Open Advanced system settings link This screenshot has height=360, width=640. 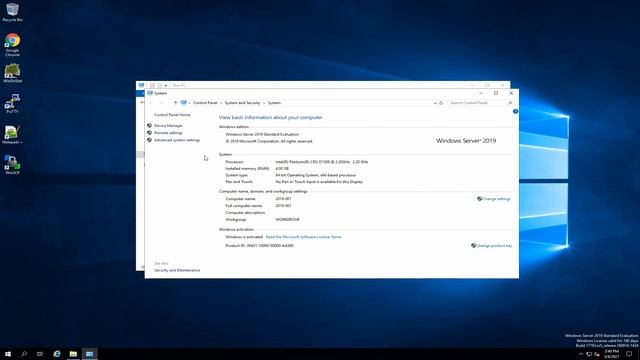point(177,140)
